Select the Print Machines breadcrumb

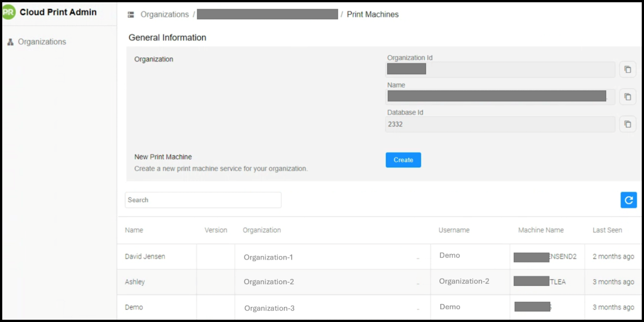click(373, 15)
